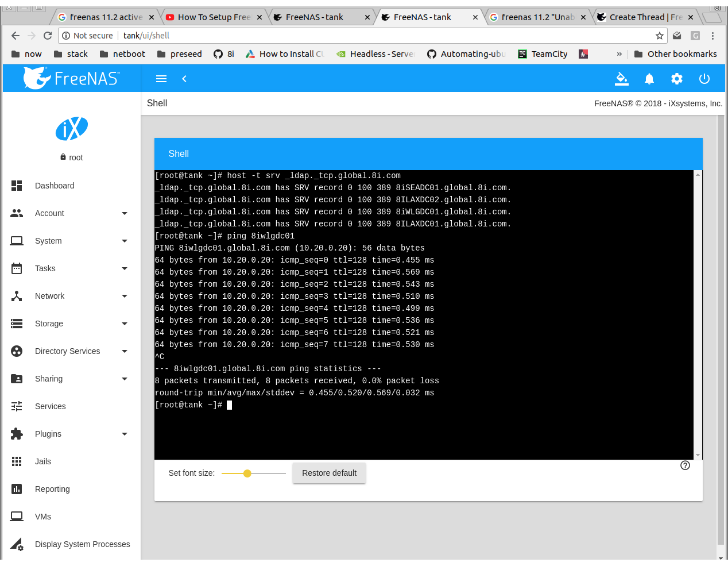Open the Services sidebar icon
This screenshot has width=728, height=566.
[x=17, y=406]
